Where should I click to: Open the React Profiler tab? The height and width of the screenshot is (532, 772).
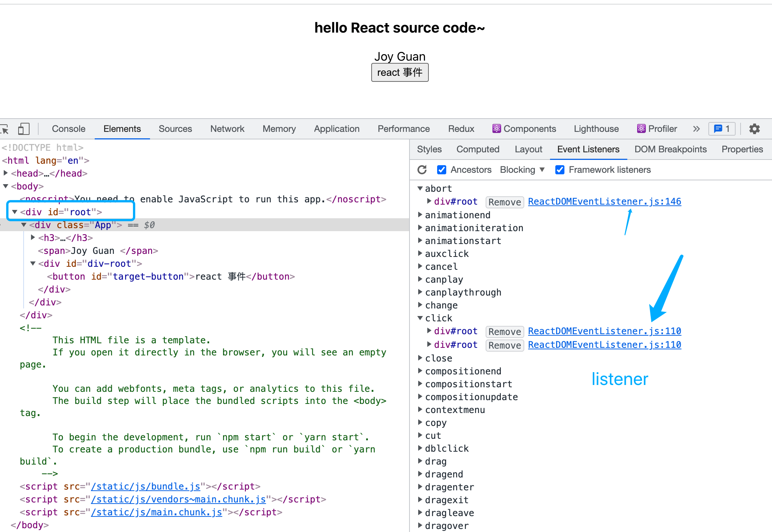657,129
